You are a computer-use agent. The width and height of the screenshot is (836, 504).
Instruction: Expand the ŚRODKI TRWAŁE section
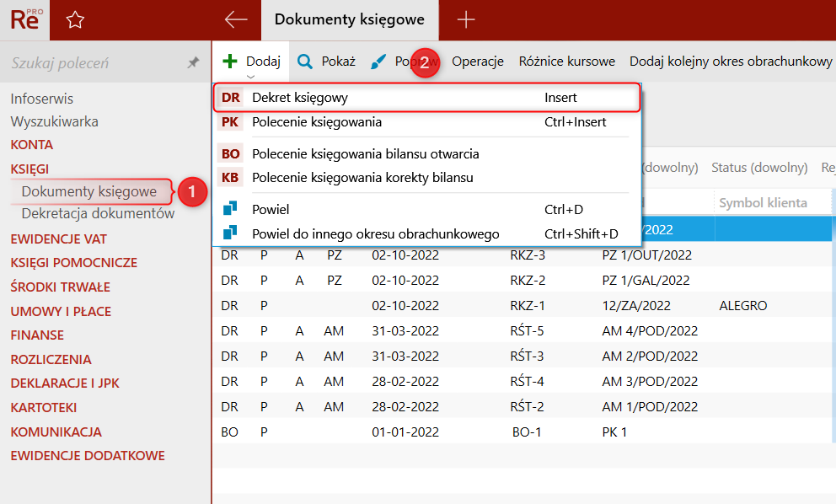60,287
